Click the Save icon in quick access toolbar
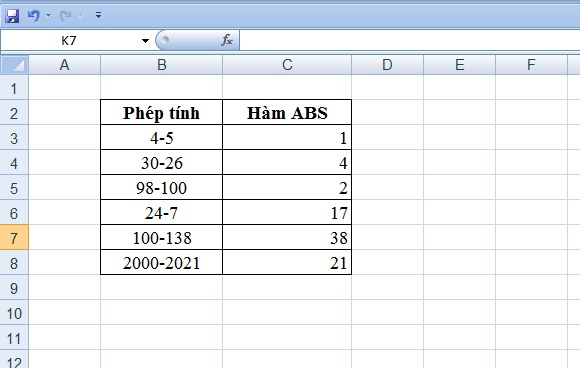The image size is (580, 368). [x=12, y=16]
